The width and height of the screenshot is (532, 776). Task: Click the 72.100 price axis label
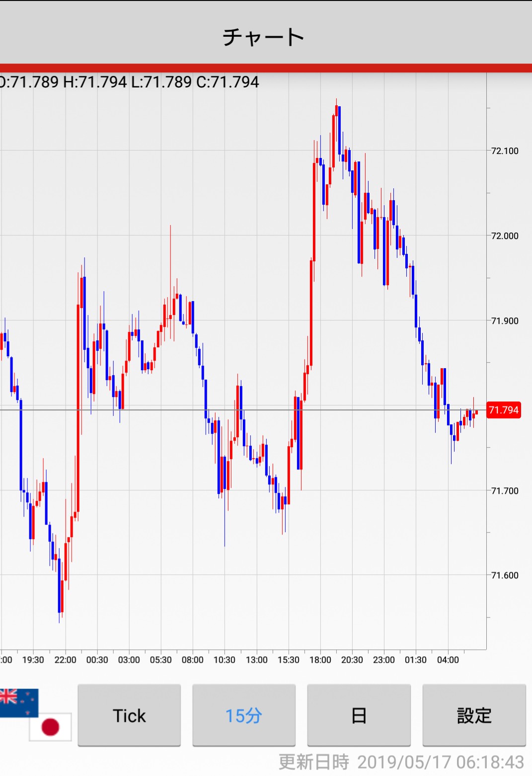click(504, 151)
